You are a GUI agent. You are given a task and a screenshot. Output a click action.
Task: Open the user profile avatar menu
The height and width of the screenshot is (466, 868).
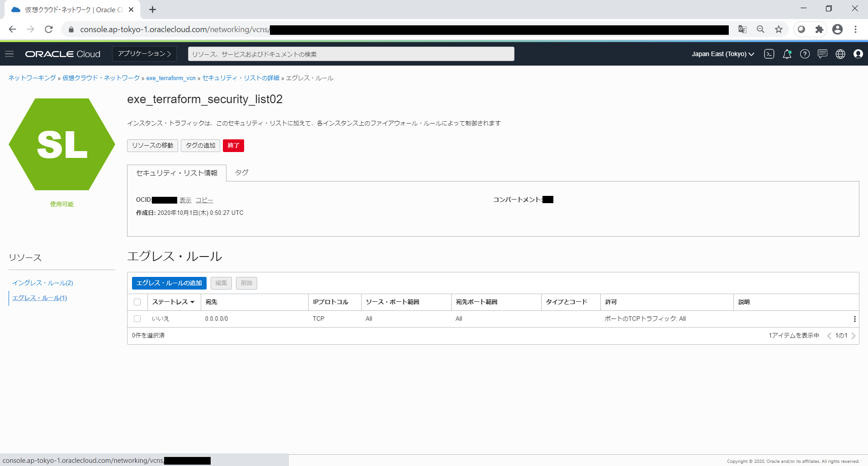(858, 54)
